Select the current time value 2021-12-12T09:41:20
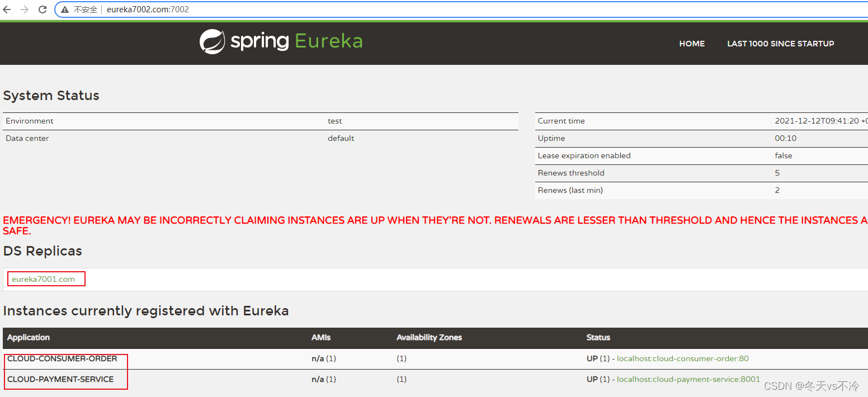Screen dimensions: 868x397 (817, 121)
